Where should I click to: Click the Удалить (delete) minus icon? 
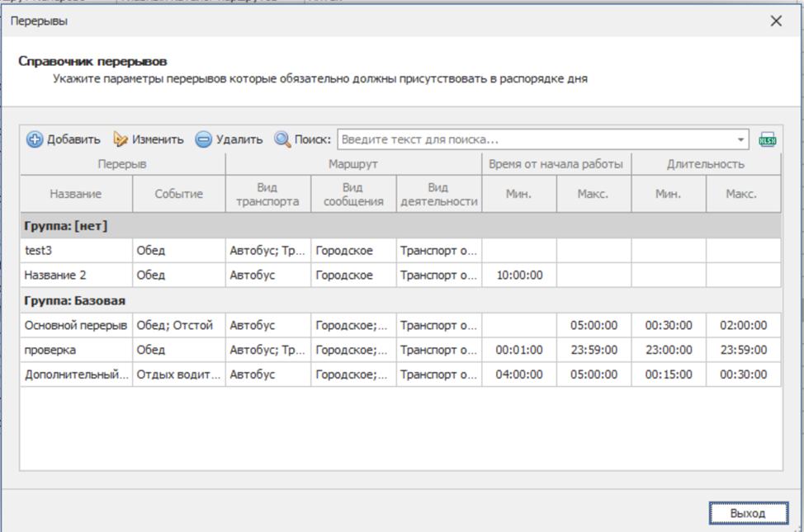tap(203, 139)
